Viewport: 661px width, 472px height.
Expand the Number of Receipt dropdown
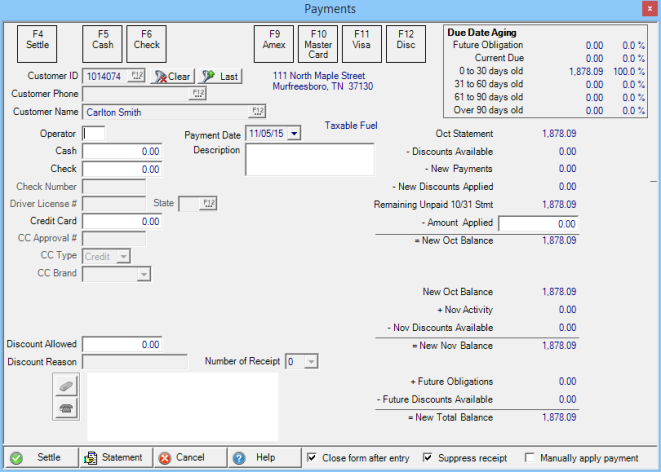click(x=311, y=361)
